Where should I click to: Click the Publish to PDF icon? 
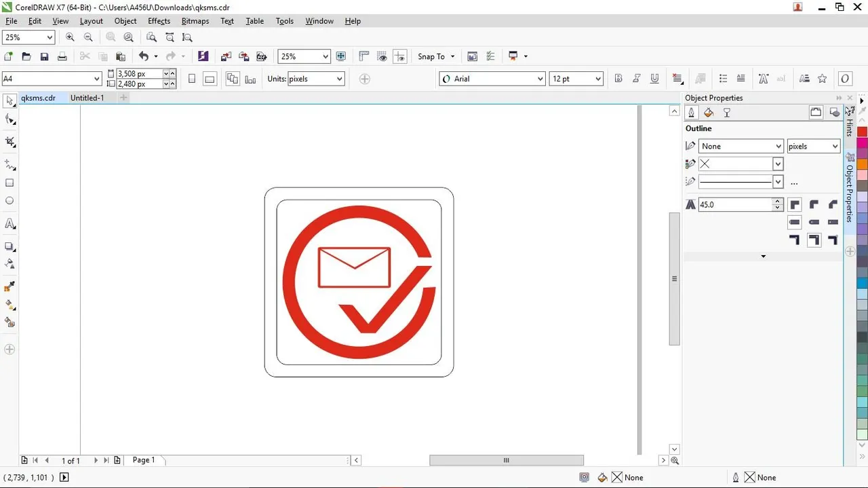tap(261, 56)
